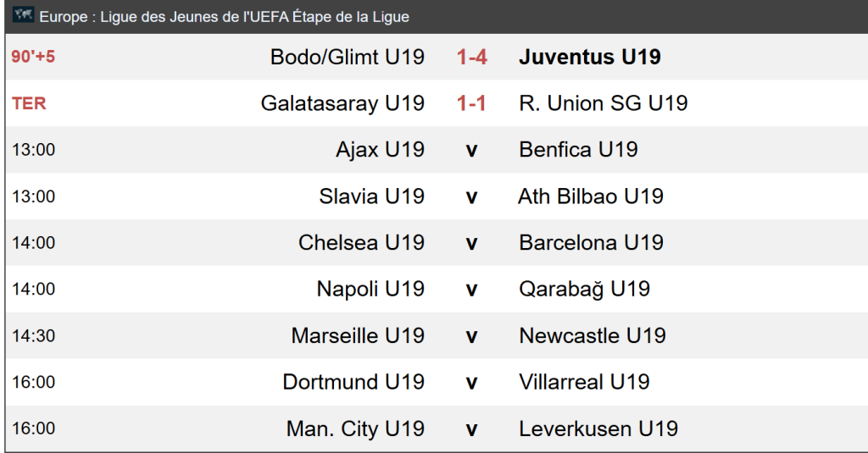
Task: Open Bodo/Glimt U19 team page
Action: point(347,58)
